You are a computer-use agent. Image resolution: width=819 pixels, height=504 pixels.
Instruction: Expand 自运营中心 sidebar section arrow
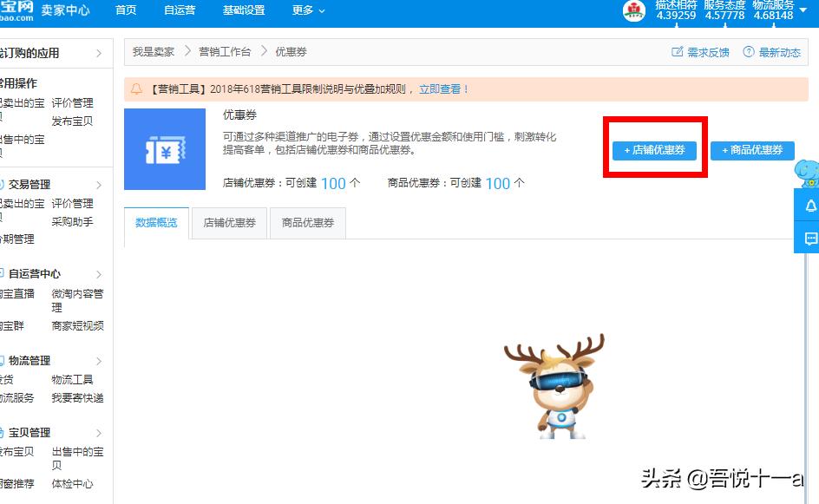pyautogui.click(x=99, y=274)
